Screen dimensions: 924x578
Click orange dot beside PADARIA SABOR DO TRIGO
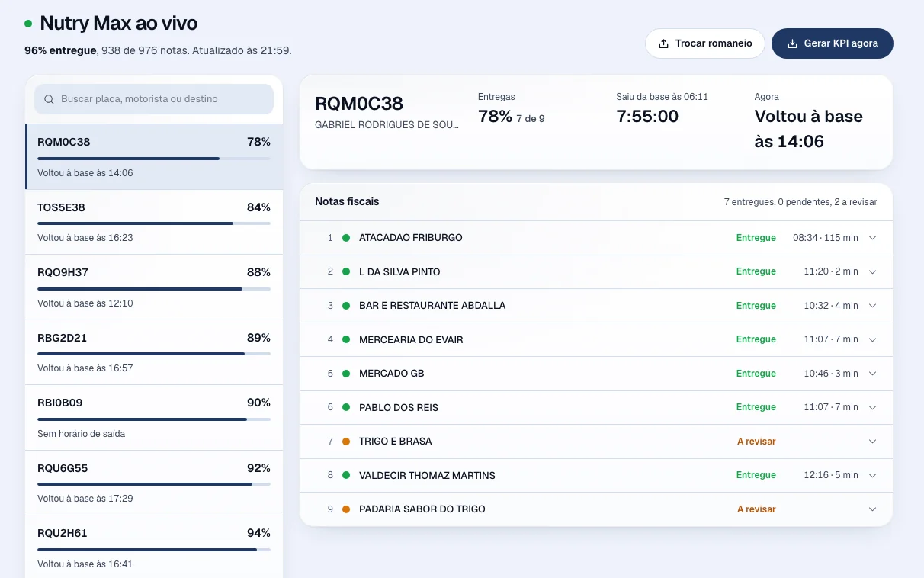[346, 509]
